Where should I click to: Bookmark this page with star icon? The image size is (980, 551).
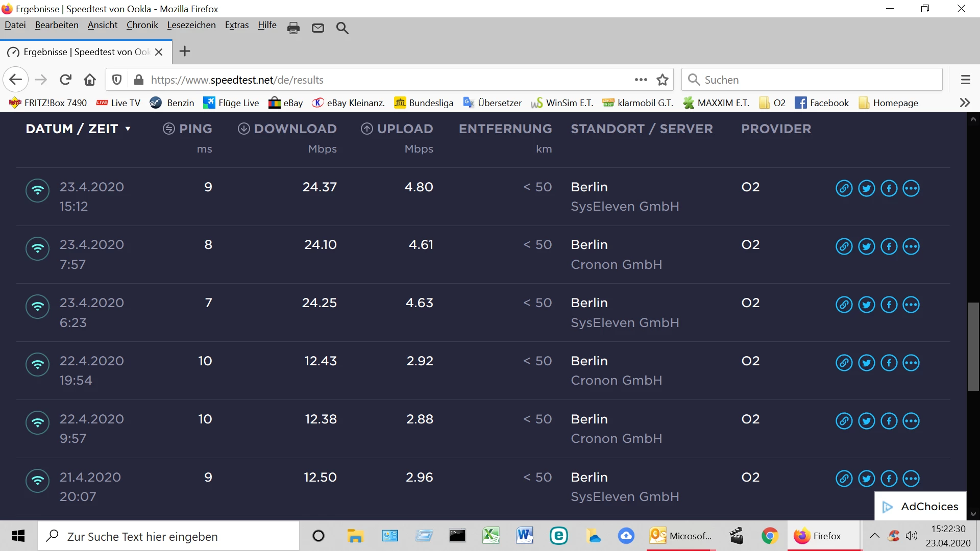[663, 80]
